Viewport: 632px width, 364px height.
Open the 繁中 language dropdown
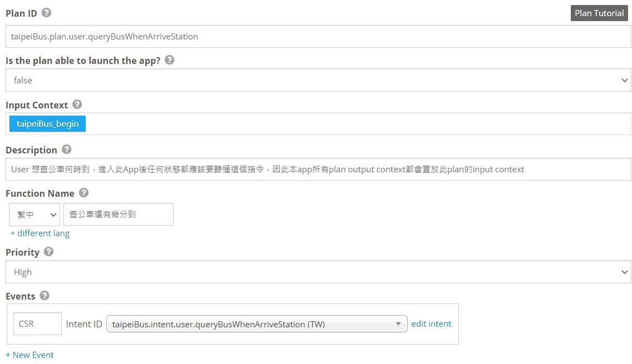(34, 215)
